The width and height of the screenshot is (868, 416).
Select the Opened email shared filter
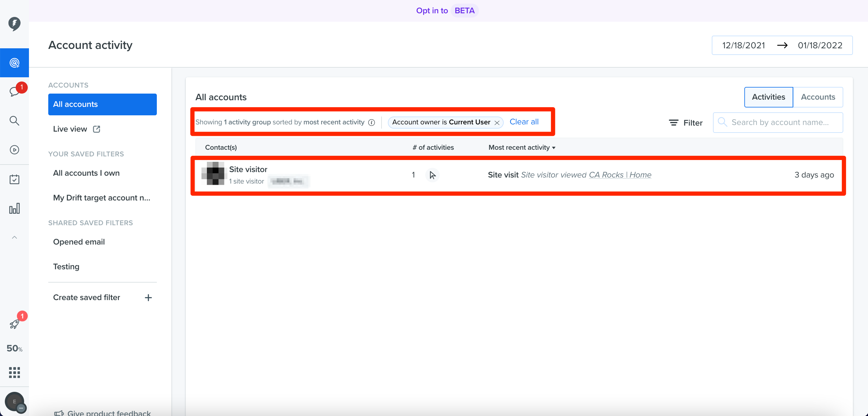click(x=79, y=242)
